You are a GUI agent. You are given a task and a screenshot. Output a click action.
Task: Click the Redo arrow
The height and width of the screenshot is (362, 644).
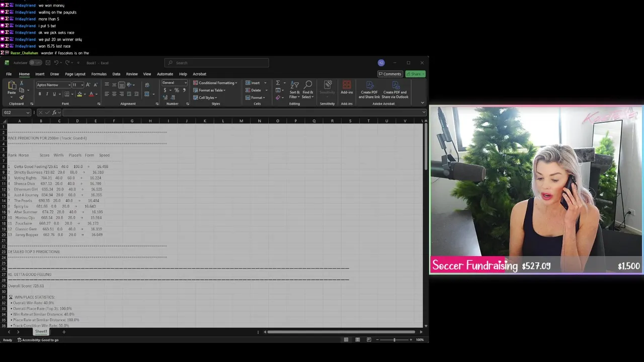(x=67, y=63)
